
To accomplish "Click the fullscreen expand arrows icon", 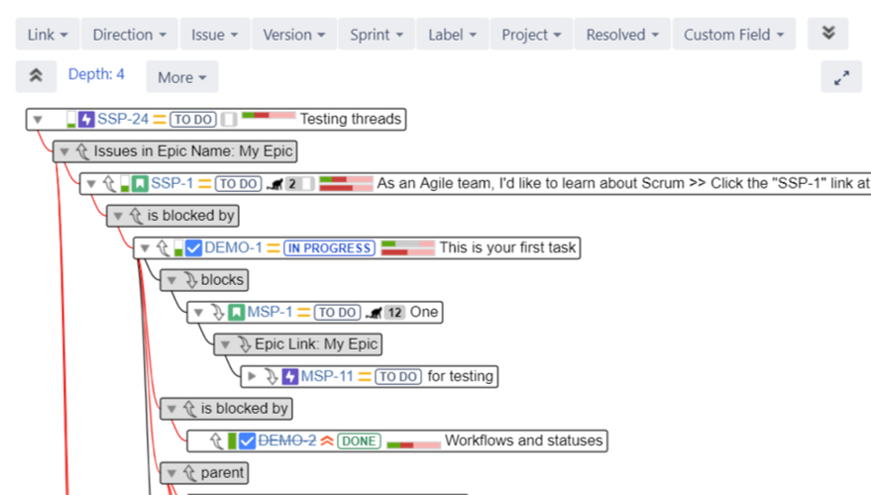I will (x=841, y=77).
